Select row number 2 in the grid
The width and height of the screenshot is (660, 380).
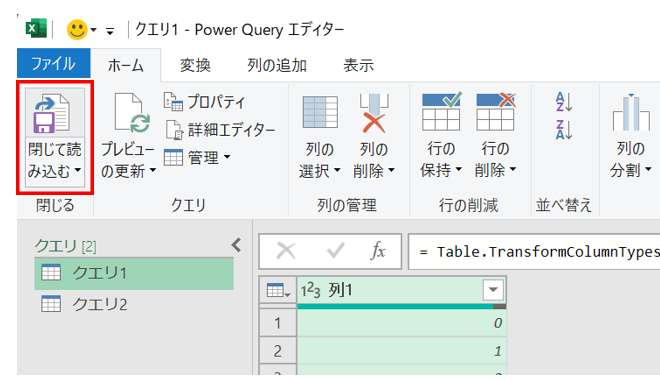tap(278, 351)
